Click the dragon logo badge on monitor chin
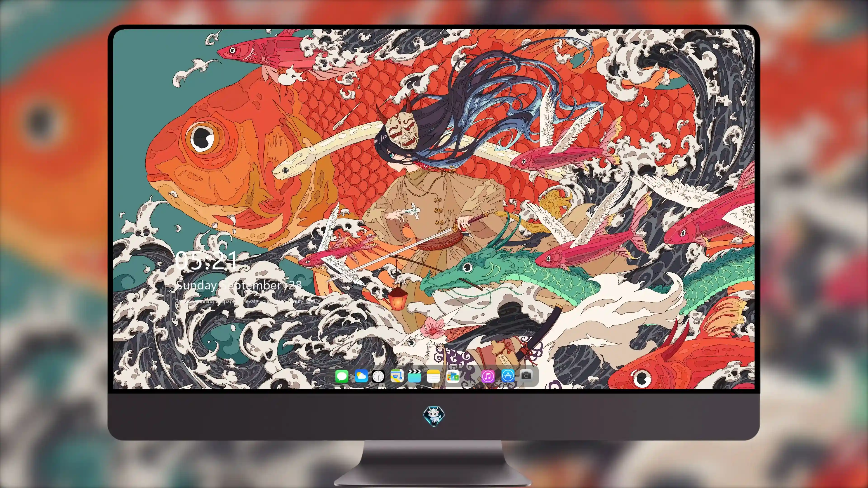This screenshot has height=488, width=868. click(x=434, y=416)
